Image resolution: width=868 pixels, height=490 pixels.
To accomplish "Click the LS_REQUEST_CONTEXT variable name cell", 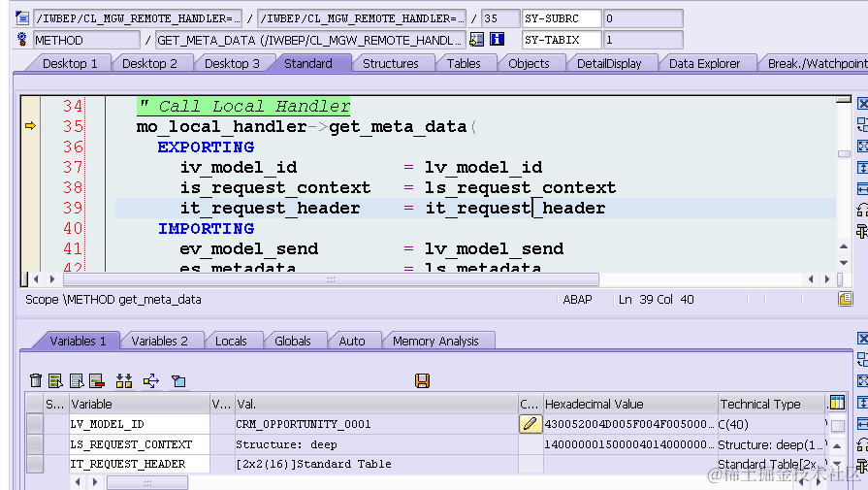I will tap(140, 444).
